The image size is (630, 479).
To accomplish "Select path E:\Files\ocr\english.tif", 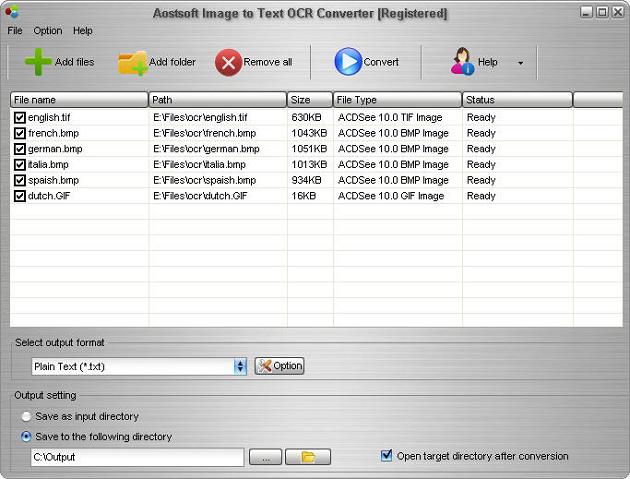I will (200, 117).
